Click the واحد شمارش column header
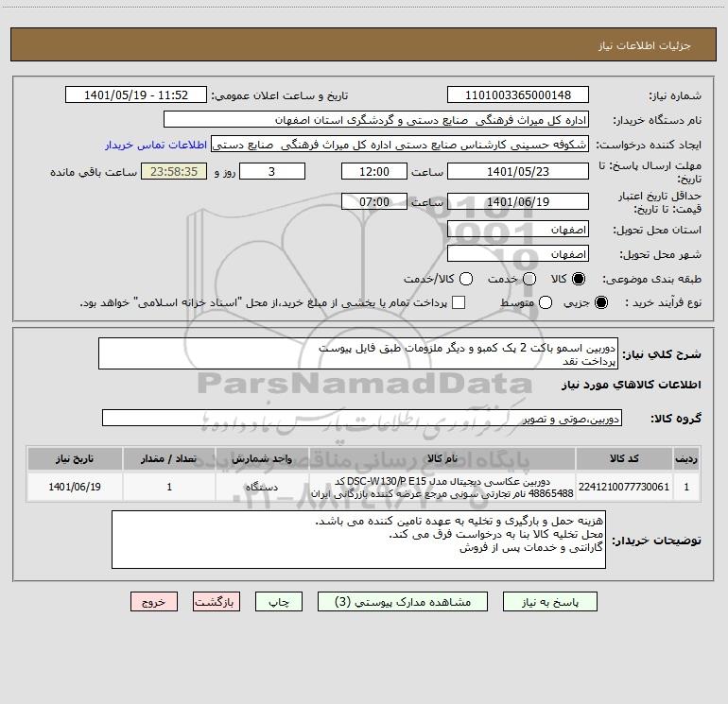728x704 pixels. point(262,459)
